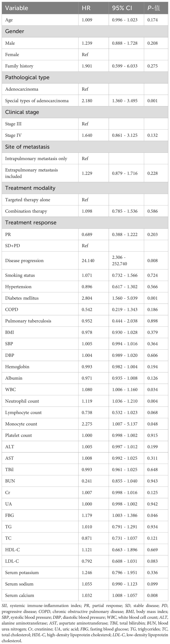Click the Pathological type section heading
The image size is (170, 644).
click(27, 78)
